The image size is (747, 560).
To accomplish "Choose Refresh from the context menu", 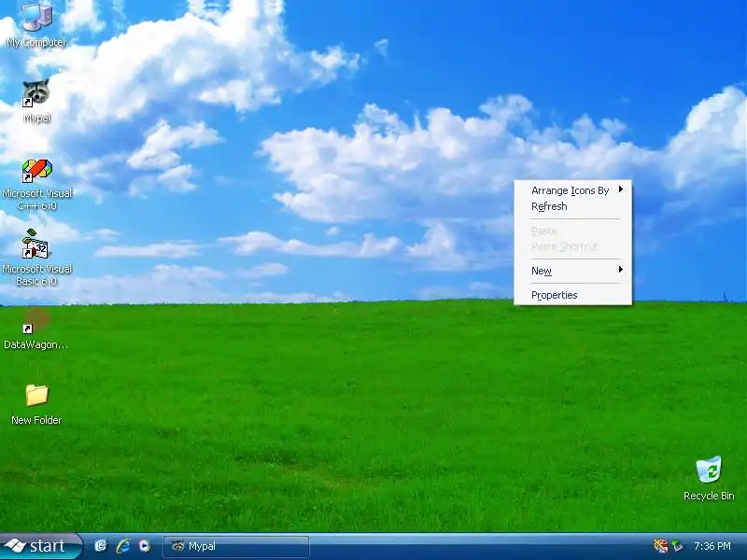I will pyautogui.click(x=572, y=206).
